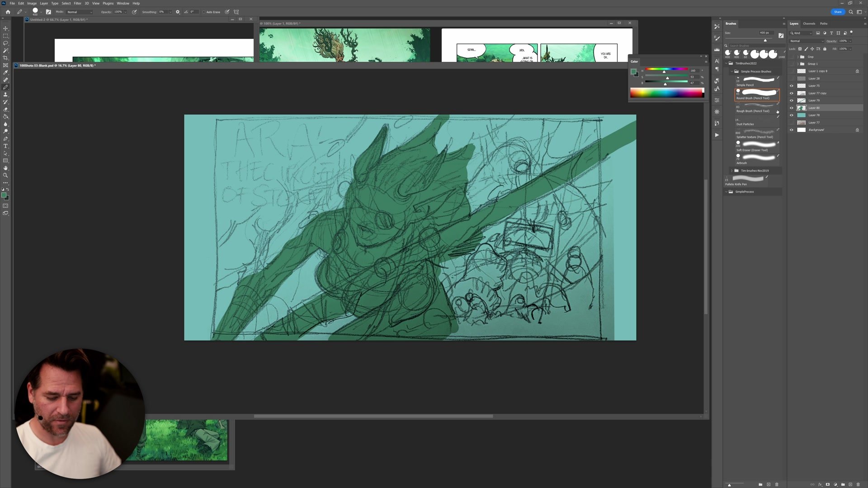Select the Eyedropper tool

click(5, 72)
